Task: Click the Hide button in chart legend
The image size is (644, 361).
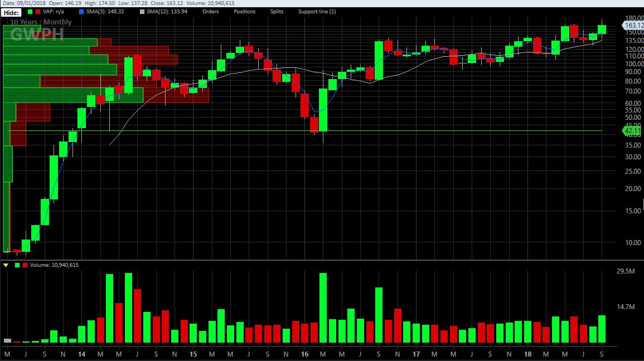Action: coord(11,12)
